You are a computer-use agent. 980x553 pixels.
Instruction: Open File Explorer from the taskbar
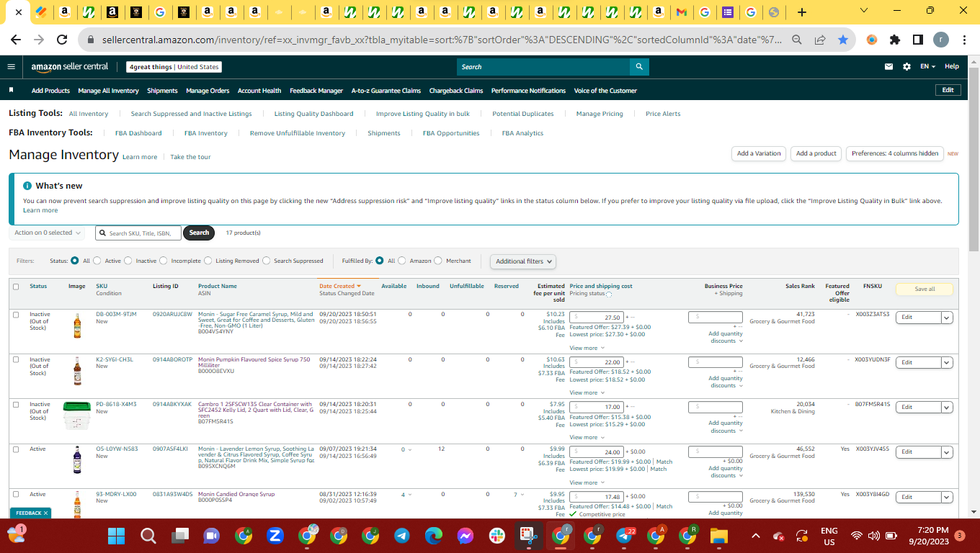(719, 536)
